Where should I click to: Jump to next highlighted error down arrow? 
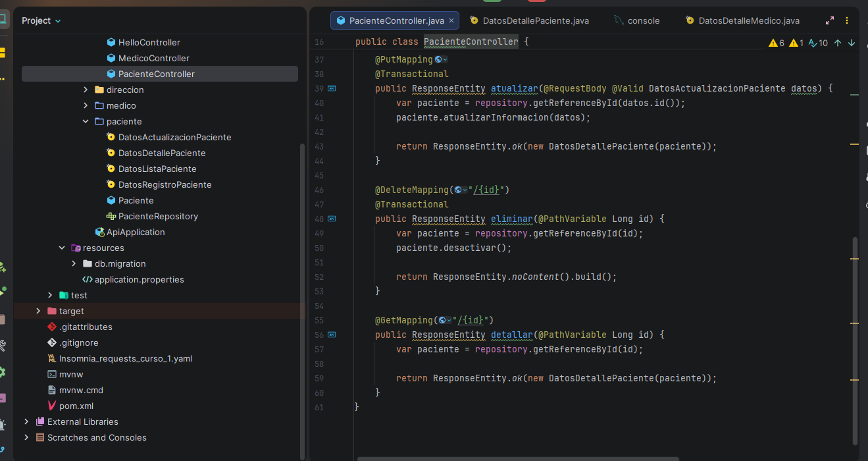tap(852, 43)
